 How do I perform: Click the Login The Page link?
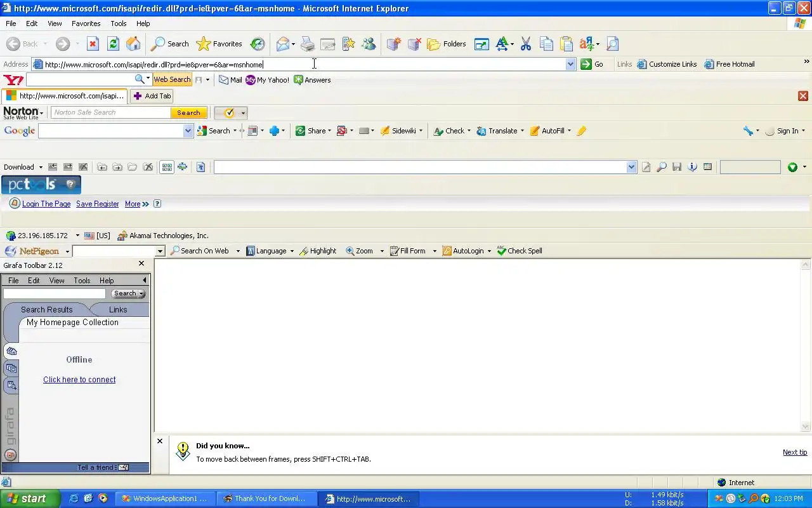46,204
